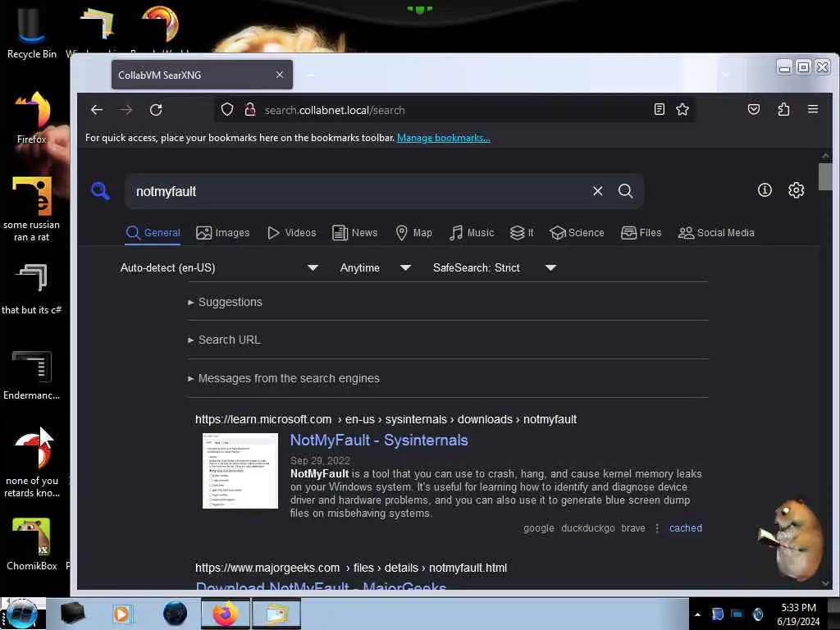Select 'some russian ran a rat' desktop icon
This screenshot has width=840, height=630.
click(x=32, y=210)
